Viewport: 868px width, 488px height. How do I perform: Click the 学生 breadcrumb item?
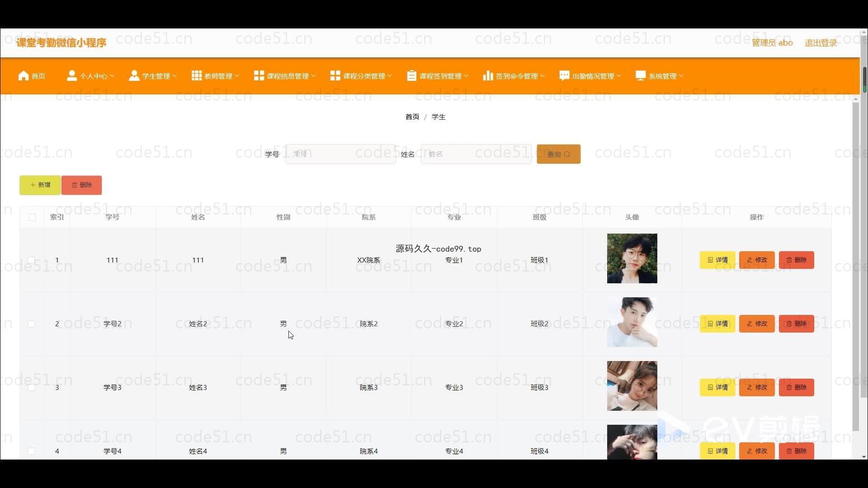coord(439,117)
